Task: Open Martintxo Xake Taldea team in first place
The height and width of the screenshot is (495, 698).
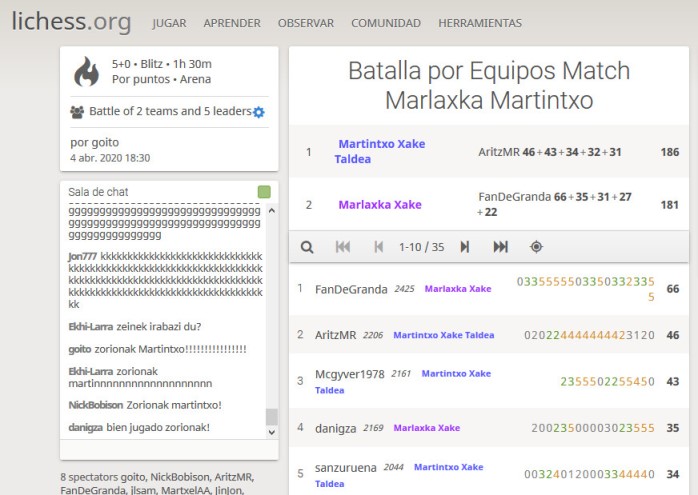Action: pos(380,145)
